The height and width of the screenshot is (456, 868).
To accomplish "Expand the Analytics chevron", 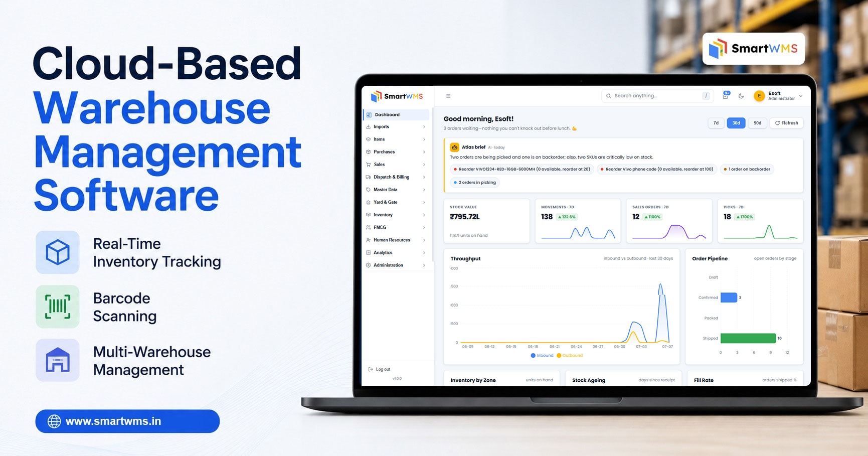I will (424, 252).
